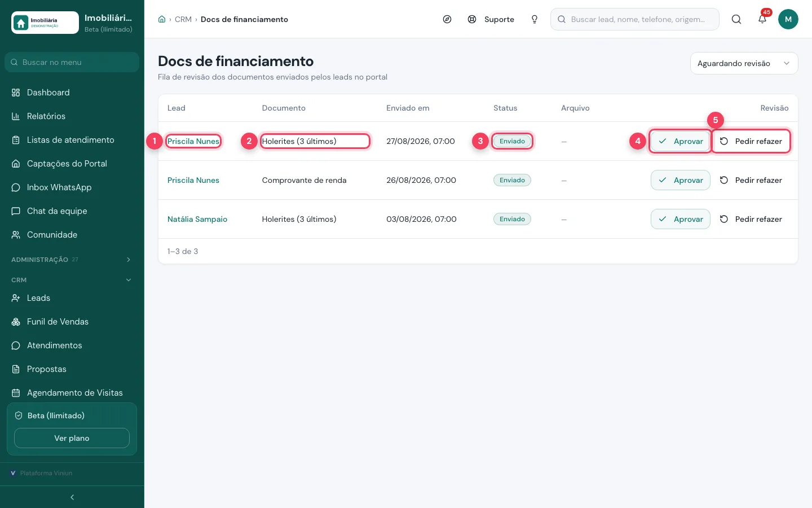Request redo for Comprovante de renda
Screen dimensions: 812x508
751,180
